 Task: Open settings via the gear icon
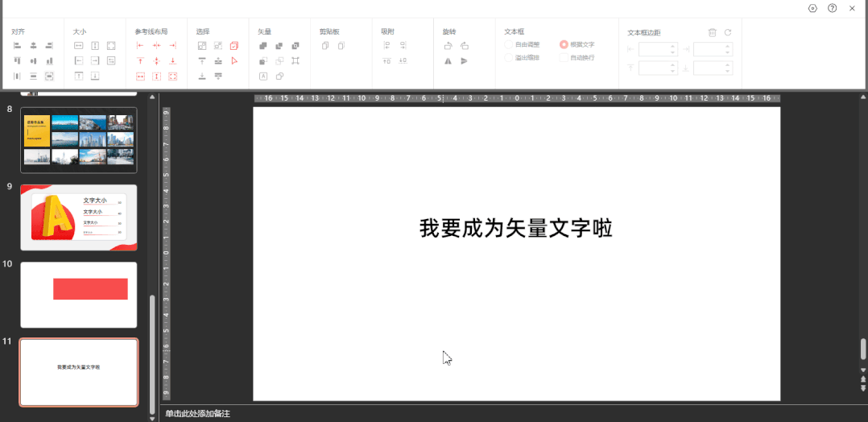812,8
